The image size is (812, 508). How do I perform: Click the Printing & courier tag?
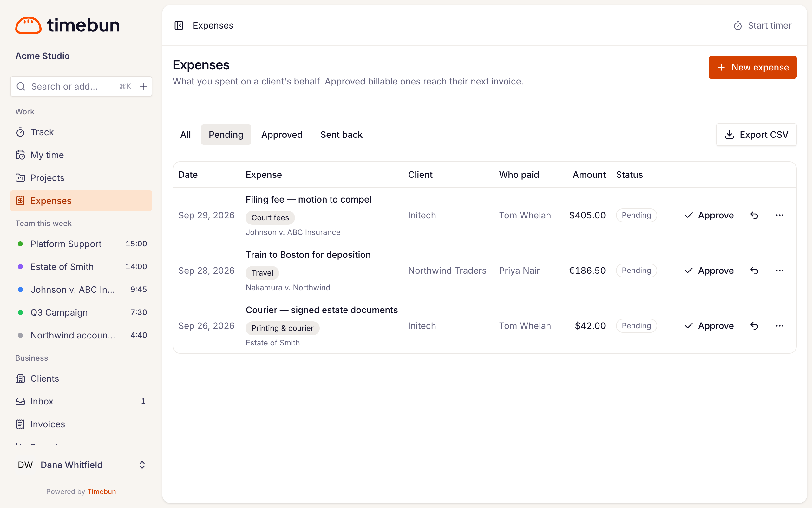coord(283,328)
